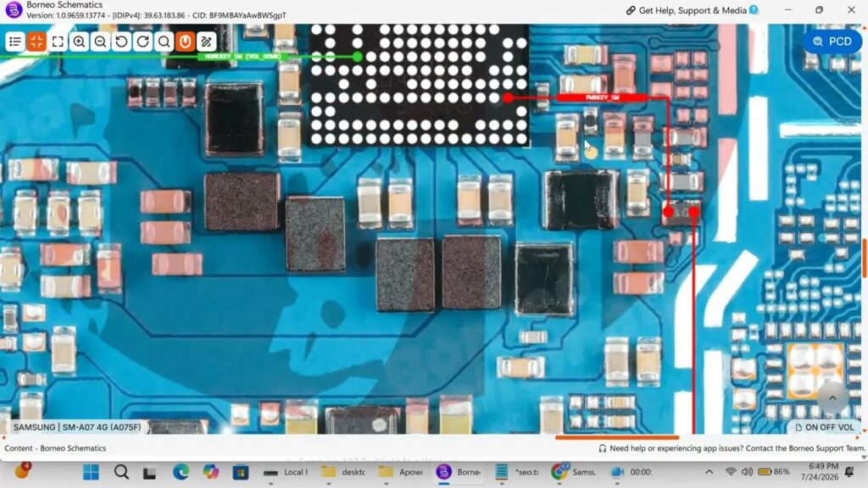Open Wi-Fi network settings in tray
Screen dimensions: 868x488
[731, 472]
